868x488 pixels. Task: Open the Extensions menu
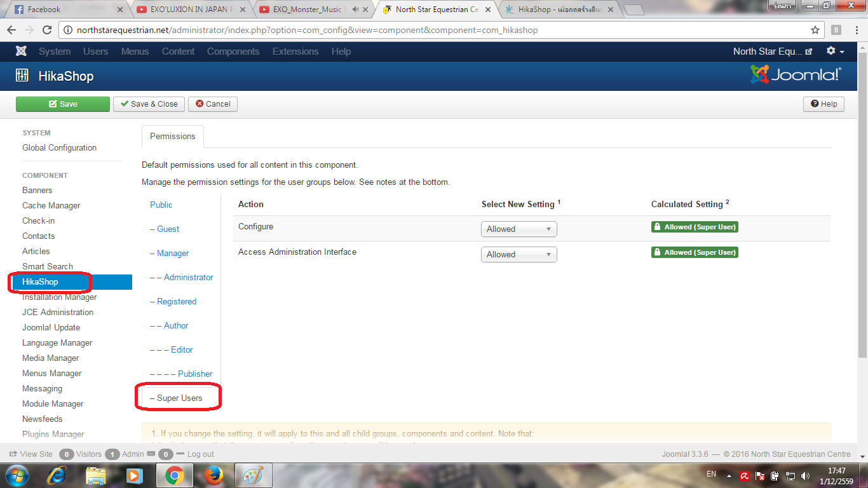[x=295, y=51]
